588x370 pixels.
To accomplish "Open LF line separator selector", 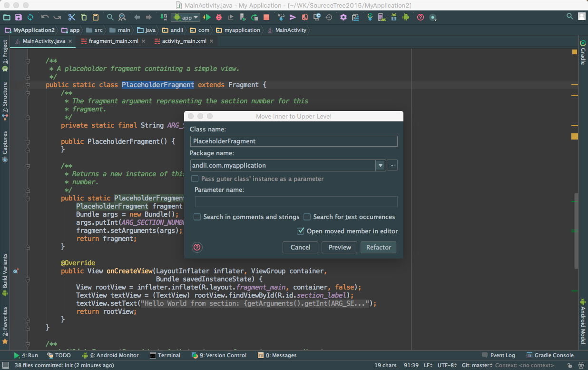I will pyautogui.click(x=428, y=365).
